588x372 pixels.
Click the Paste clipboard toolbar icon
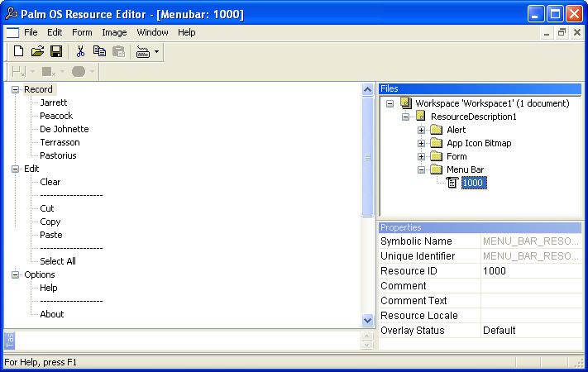click(118, 51)
